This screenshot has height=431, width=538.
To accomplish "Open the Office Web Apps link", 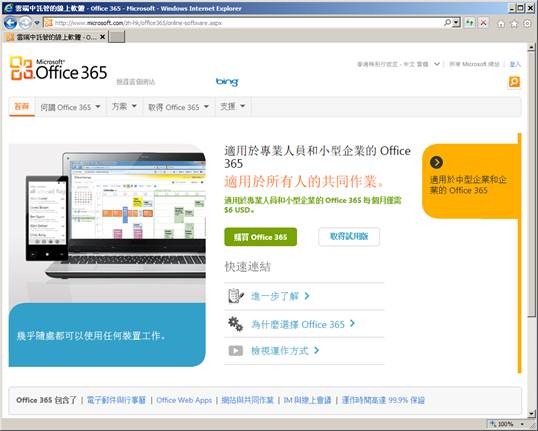I will tap(184, 400).
